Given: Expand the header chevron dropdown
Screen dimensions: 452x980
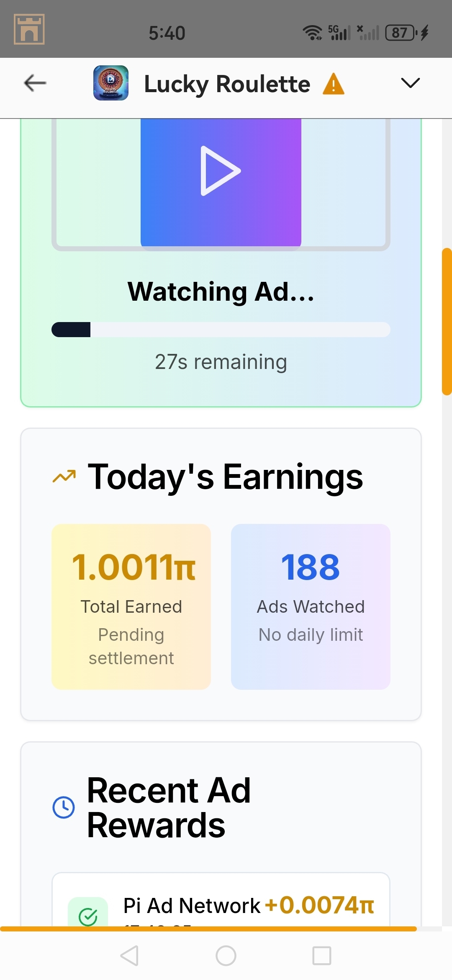Looking at the screenshot, I should pyautogui.click(x=410, y=83).
